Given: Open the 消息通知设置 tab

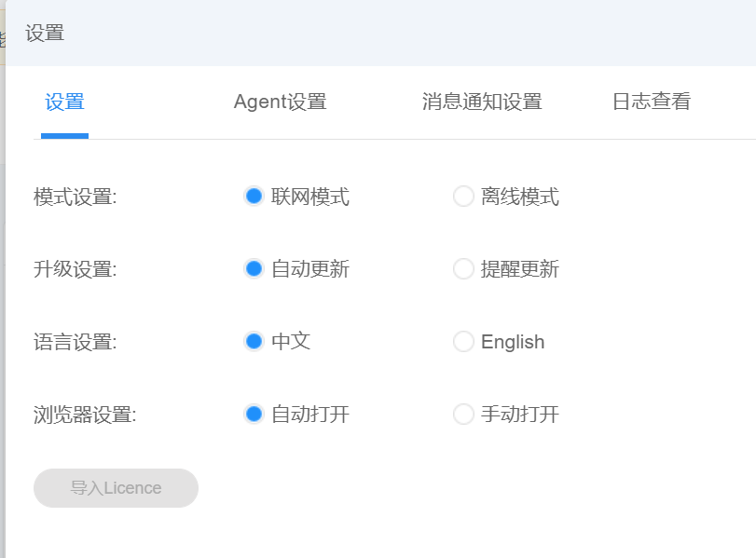Looking at the screenshot, I should pyautogui.click(x=481, y=102).
